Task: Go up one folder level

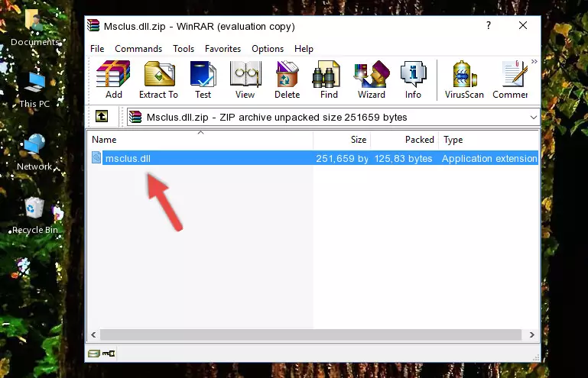Action: 102,116
